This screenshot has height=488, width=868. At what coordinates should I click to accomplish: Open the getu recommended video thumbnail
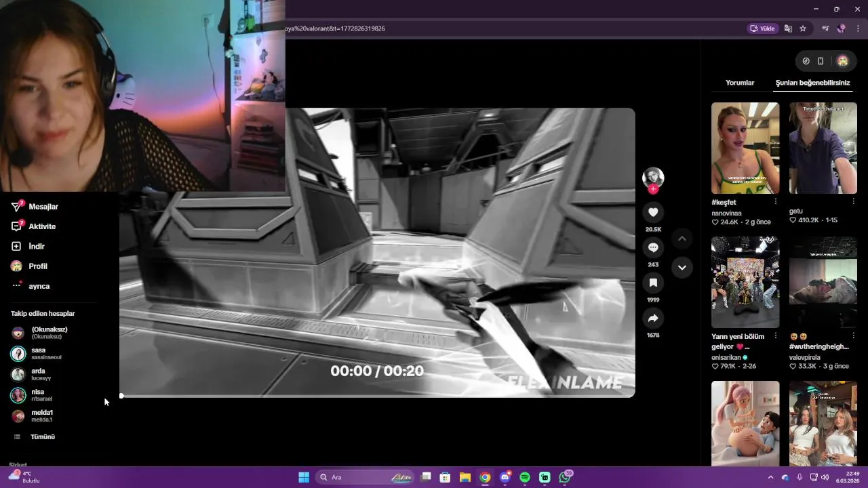tap(823, 148)
